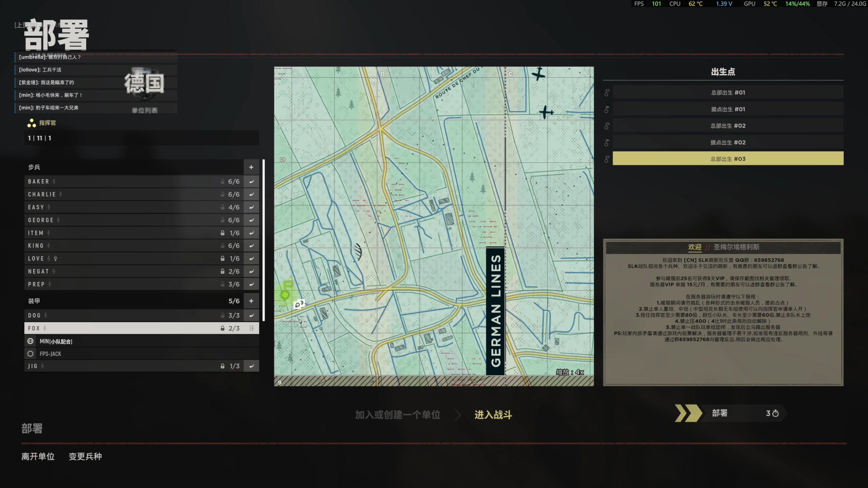The height and width of the screenshot is (488, 868).
Task: Click 离开单位 to leave unit
Action: [38, 456]
